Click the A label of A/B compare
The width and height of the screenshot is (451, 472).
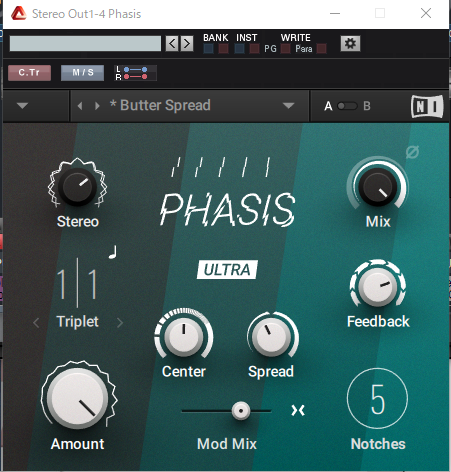[328, 106]
